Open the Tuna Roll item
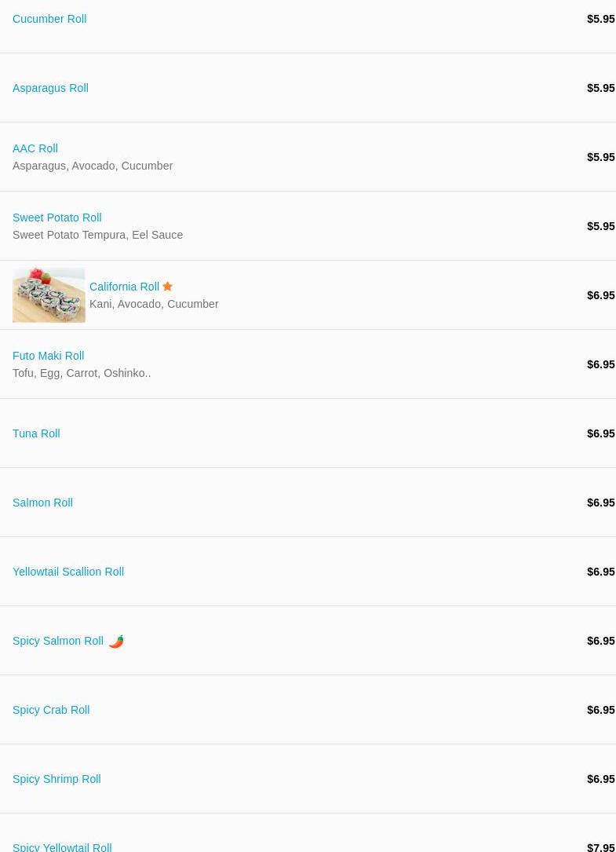616x852 pixels. [36, 433]
